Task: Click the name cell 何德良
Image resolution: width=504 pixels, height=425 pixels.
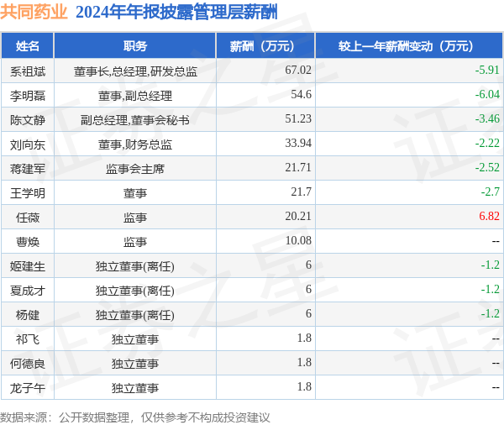Action: pos(28,364)
